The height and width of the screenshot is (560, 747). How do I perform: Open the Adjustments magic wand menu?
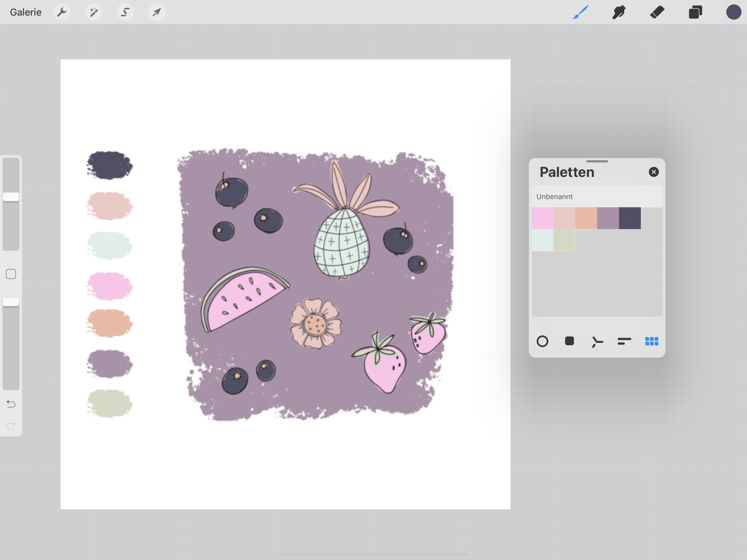[x=93, y=12]
